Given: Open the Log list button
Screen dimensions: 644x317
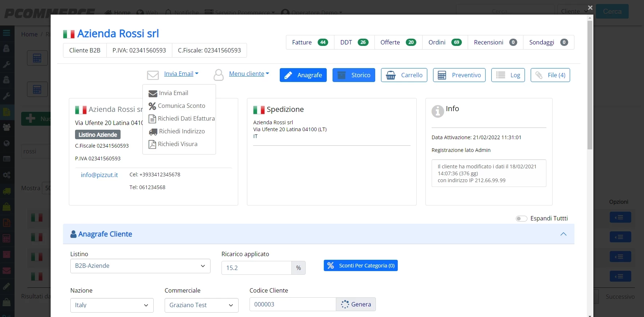Looking at the screenshot, I should [x=508, y=75].
